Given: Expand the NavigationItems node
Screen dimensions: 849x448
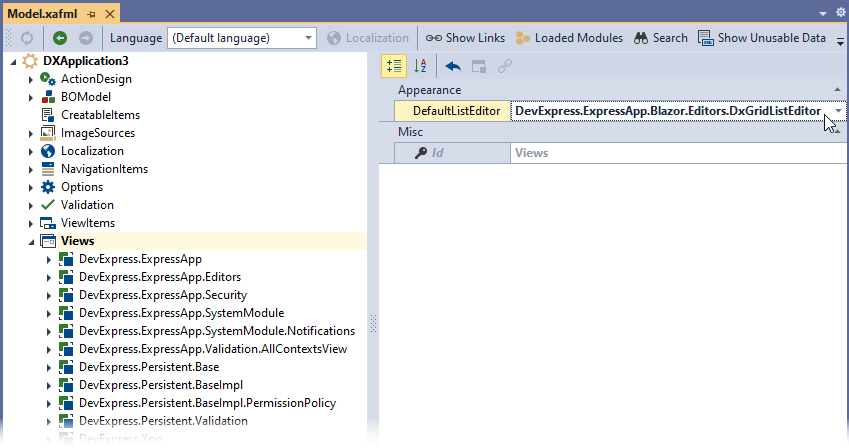Looking at the screenshot, I should click(x=31, y=170).
